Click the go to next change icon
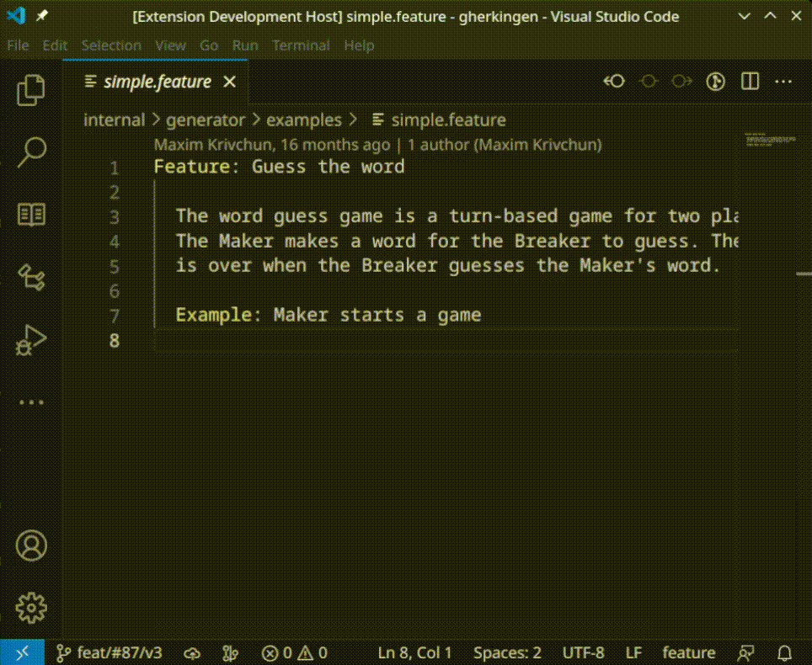Screen dimensions: 812x665 (x=682, y=82)
